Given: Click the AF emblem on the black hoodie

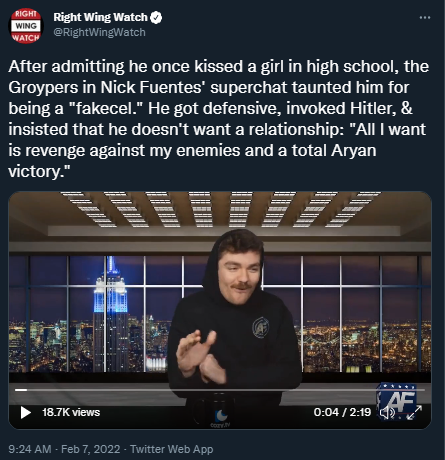Looking at the screenshot, I should [x=261, y=327].
